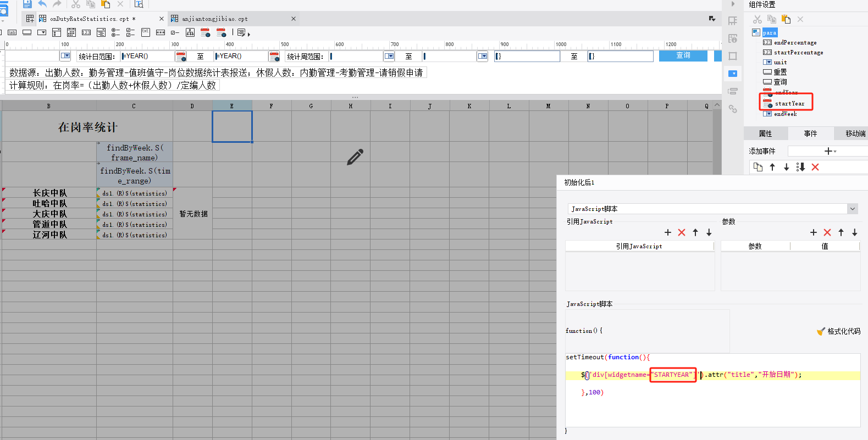The height and width of the screenshot is (440, 868).
Task: Select unit in component tree
Action: (780, 62)
